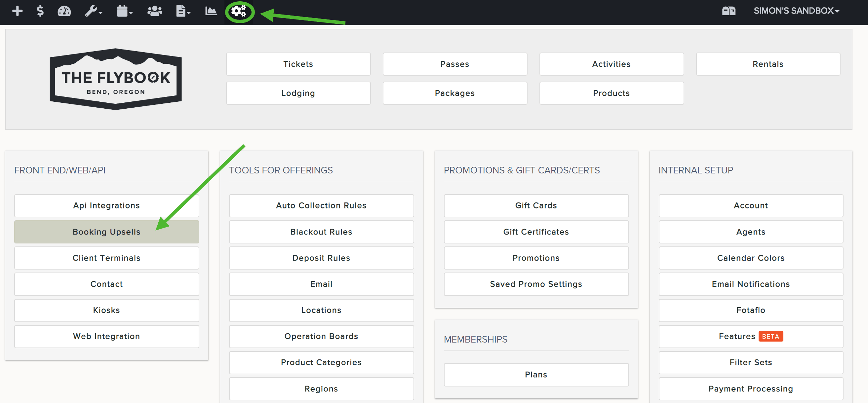Open Payment Processing settings
The width and height of the screenshot is (868, 403).
751,388
